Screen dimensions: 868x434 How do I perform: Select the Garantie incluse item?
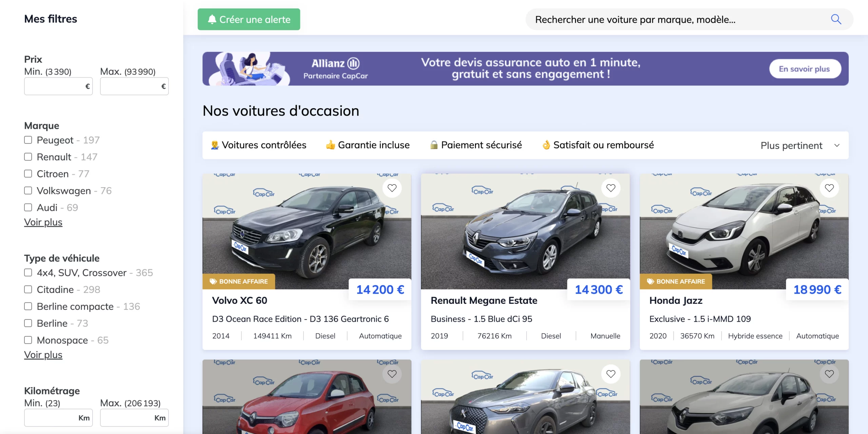tap(368, 145)
